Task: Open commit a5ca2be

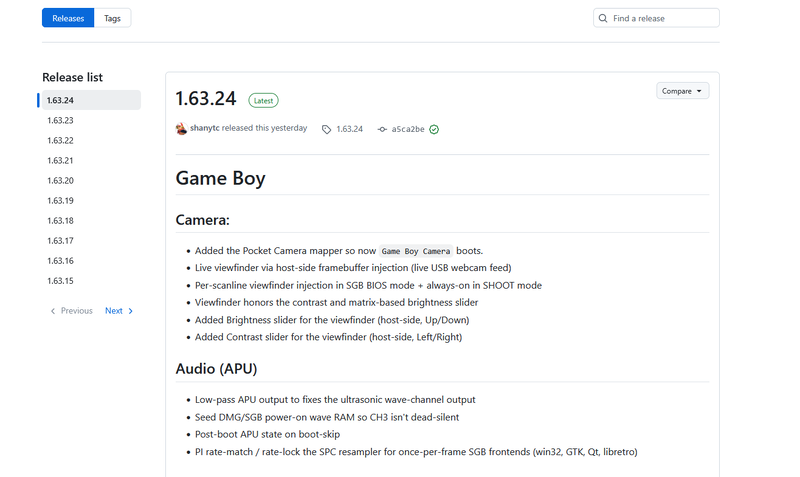Action: [408, 129]
